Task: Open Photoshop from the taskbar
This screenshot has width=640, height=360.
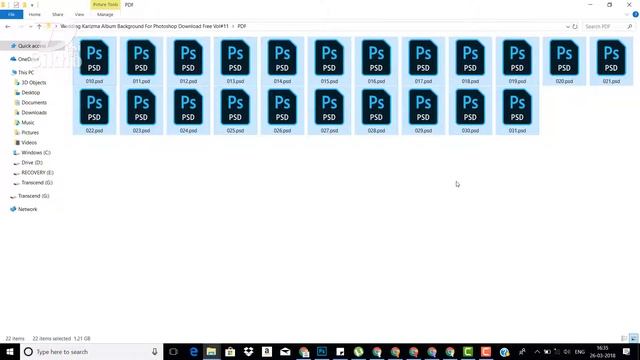Action: pos(322,351)
